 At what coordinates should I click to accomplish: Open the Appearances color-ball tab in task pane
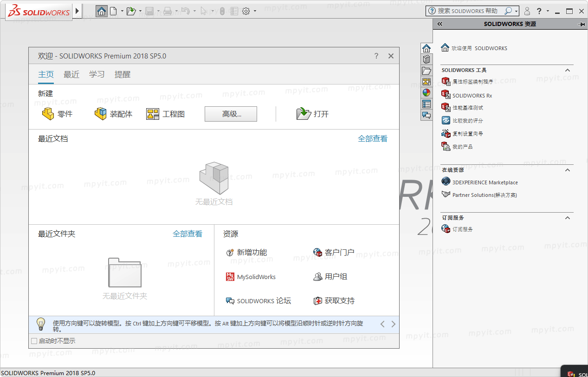426,93
